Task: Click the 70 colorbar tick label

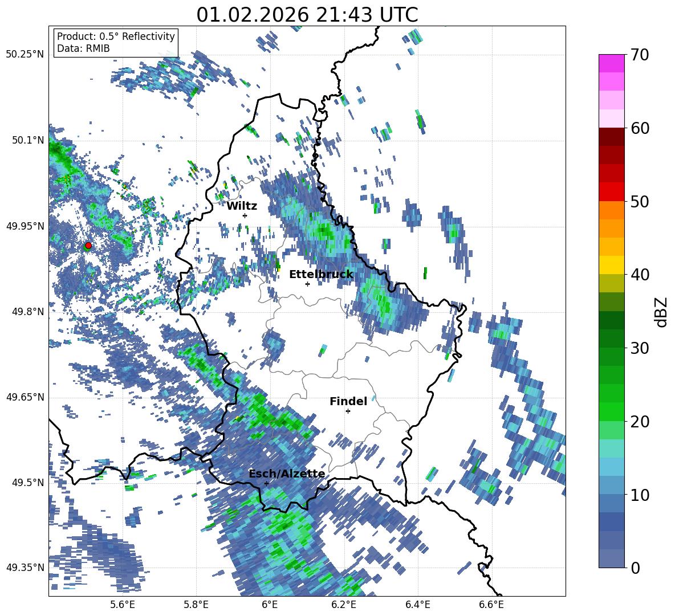Action: [x=640, y=55]
